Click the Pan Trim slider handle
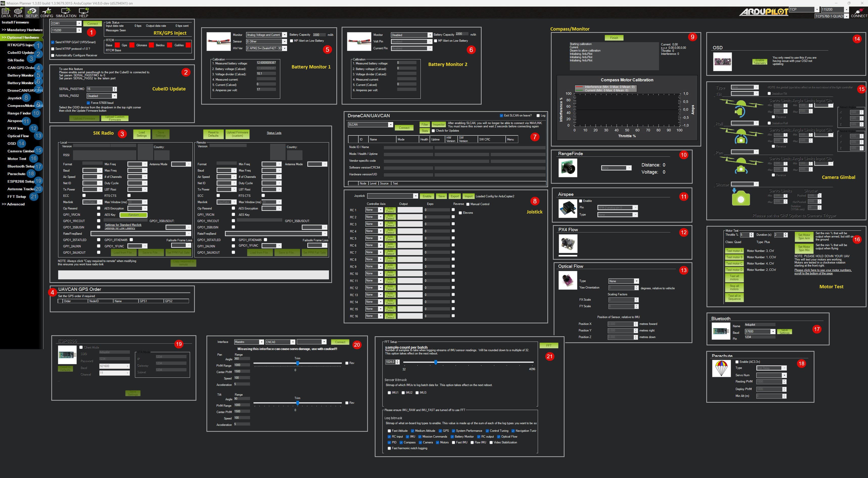Viewport: 868px width, 478px height. point(297,363)
